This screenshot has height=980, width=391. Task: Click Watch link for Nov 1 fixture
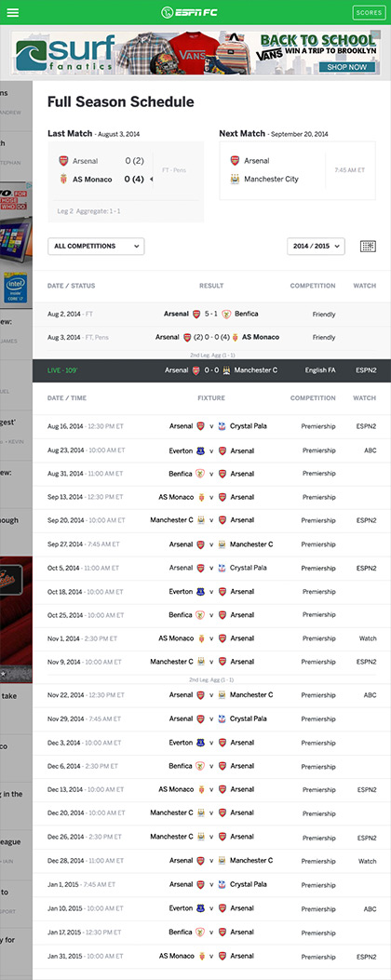pos(368,638)
